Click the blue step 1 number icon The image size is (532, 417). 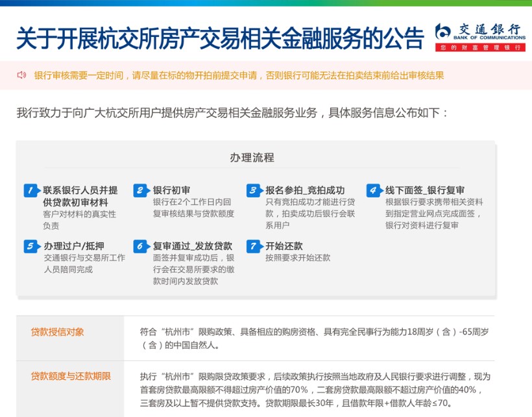pos(31,190)
